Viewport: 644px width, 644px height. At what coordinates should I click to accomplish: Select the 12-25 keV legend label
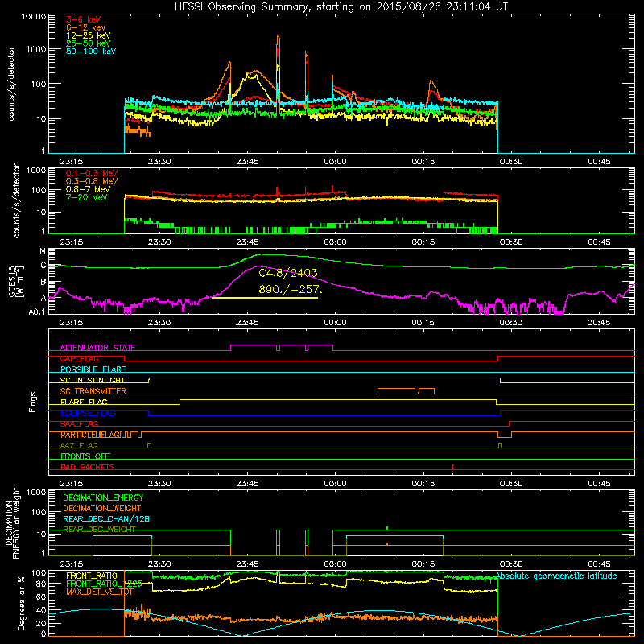pyautogui.click(x=89, y=35)
